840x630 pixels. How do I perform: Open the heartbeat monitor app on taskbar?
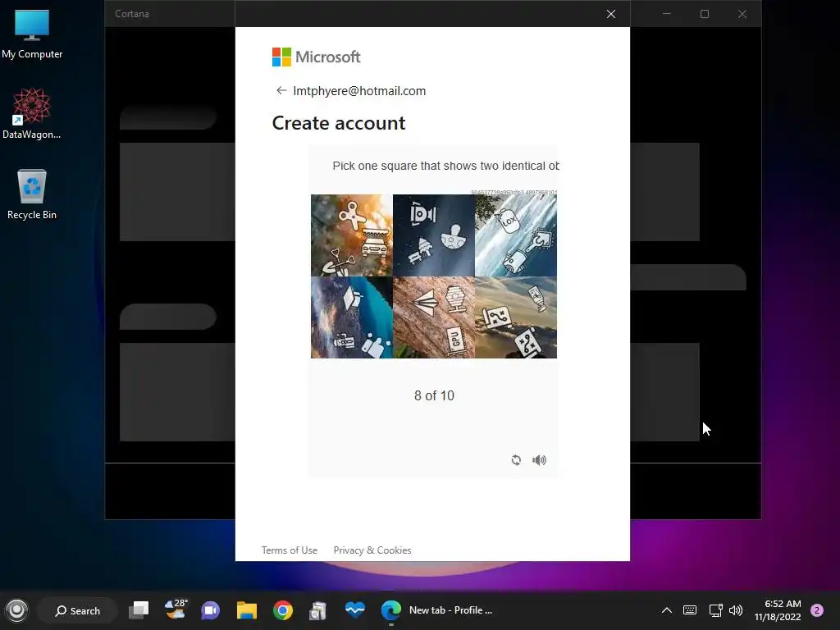(354, 609)
